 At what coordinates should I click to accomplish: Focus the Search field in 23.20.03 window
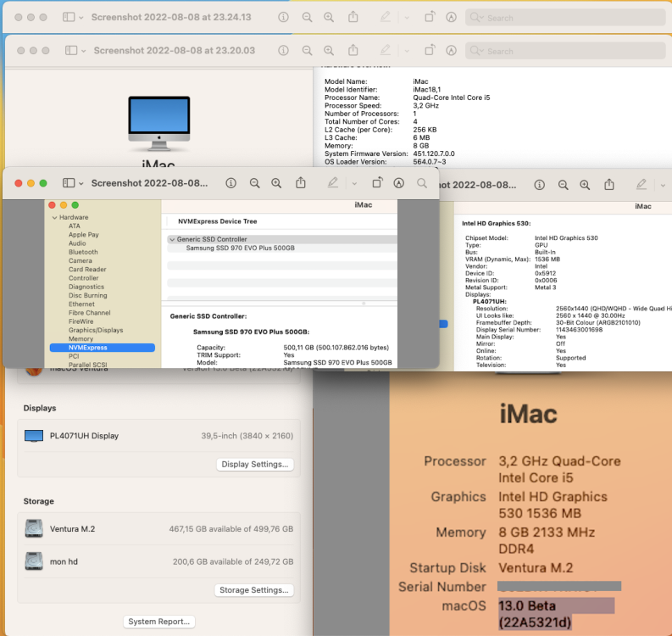[565, 51]
